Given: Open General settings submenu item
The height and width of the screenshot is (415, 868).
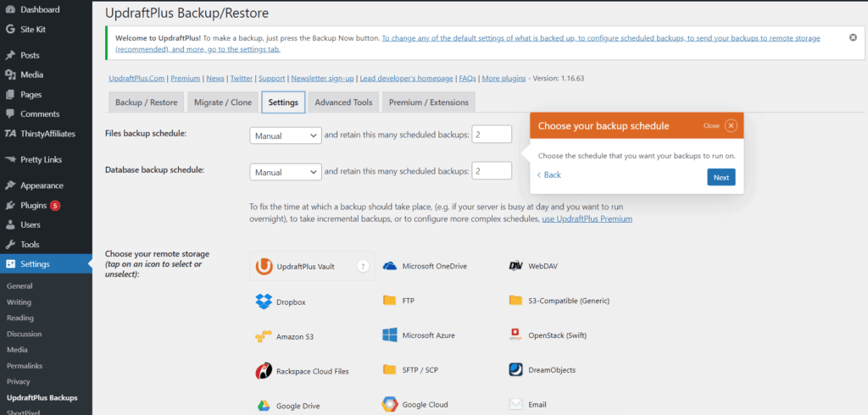Looking at the screenshot, I should tap(19, 286).
